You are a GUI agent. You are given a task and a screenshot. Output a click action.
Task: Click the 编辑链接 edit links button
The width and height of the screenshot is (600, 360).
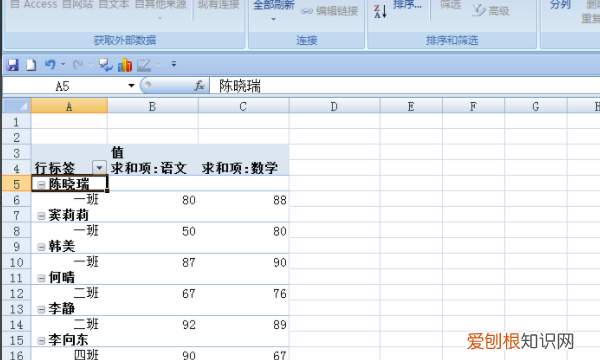click(x=330, y=11)
